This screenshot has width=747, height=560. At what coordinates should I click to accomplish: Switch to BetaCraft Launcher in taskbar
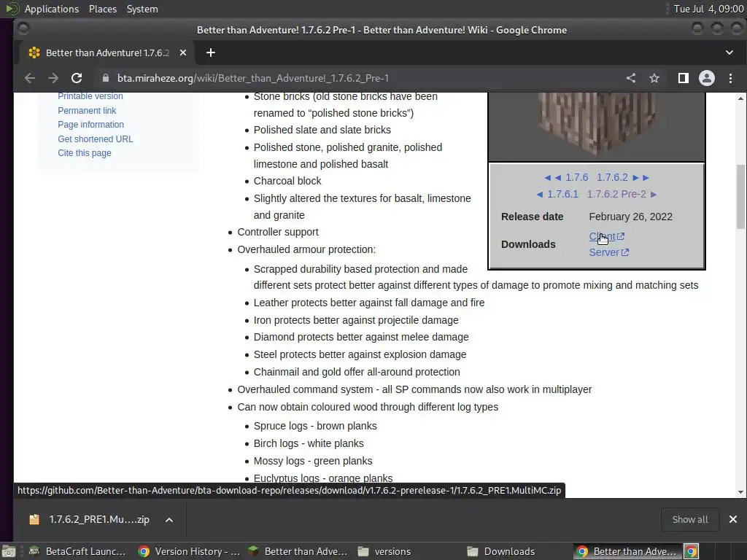point(77,551)
